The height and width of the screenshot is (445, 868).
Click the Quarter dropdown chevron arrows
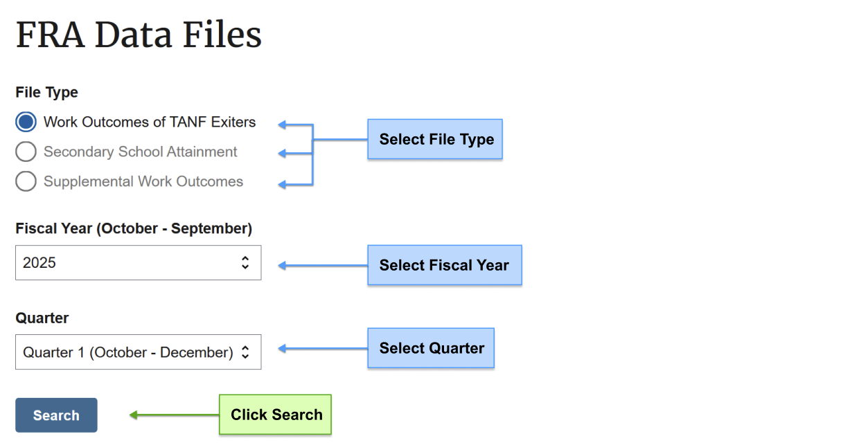(245, 352)
